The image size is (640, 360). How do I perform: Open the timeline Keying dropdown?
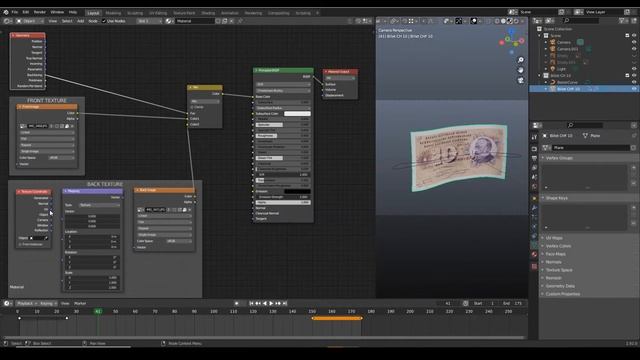click(48, 303)
